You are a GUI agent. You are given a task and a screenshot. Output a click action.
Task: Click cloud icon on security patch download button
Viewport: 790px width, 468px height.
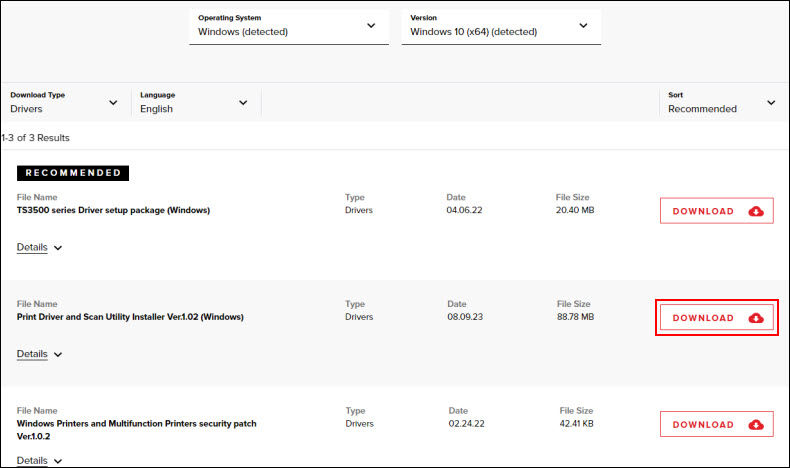756,424
